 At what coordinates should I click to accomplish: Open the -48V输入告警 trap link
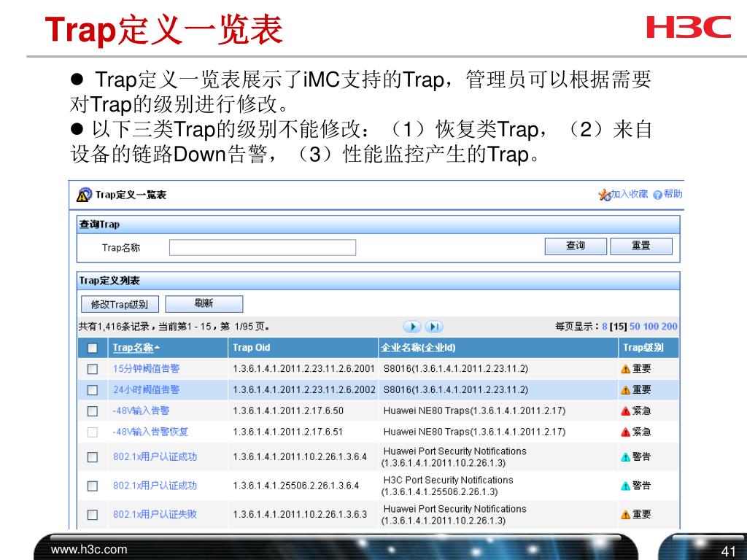pyautogui.click(x=141, y=411)
